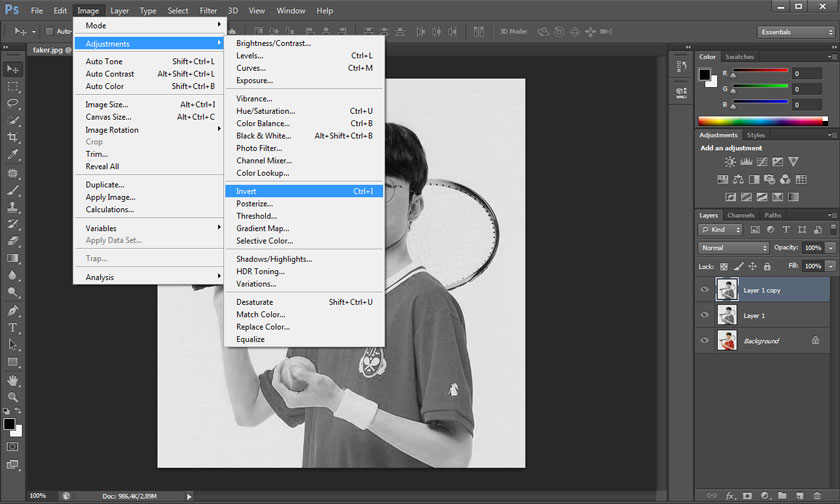Toggle lock all padlock icon
This screenshot has height=504, width=840.
[767, 266]
